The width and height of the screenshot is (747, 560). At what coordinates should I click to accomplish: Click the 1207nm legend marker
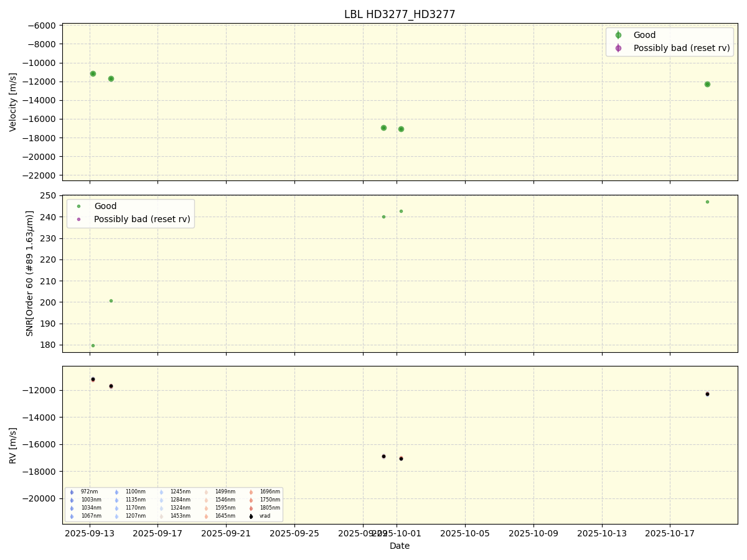point(116,516)
